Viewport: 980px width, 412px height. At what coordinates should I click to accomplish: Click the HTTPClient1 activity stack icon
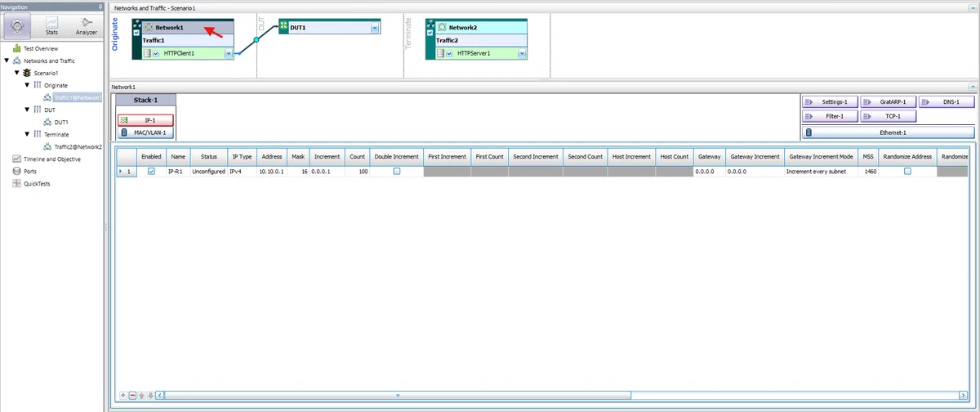pos(147,53)
